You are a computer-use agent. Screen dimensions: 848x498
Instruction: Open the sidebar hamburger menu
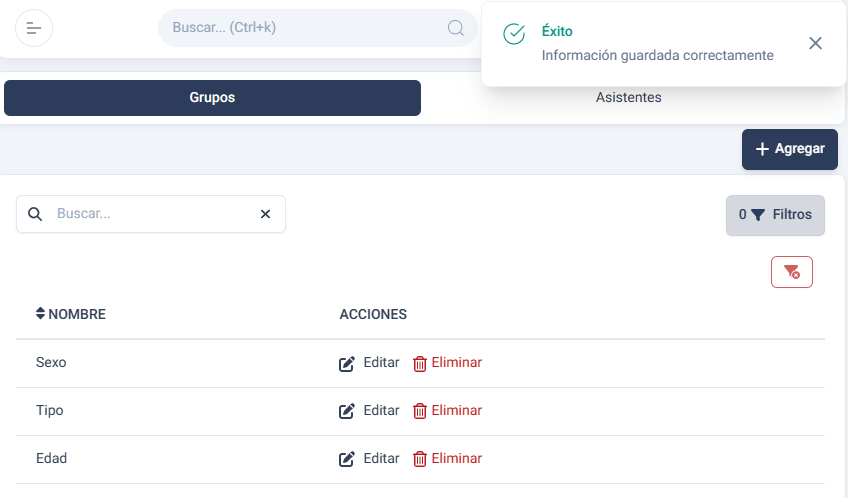(x=34, y=28)
